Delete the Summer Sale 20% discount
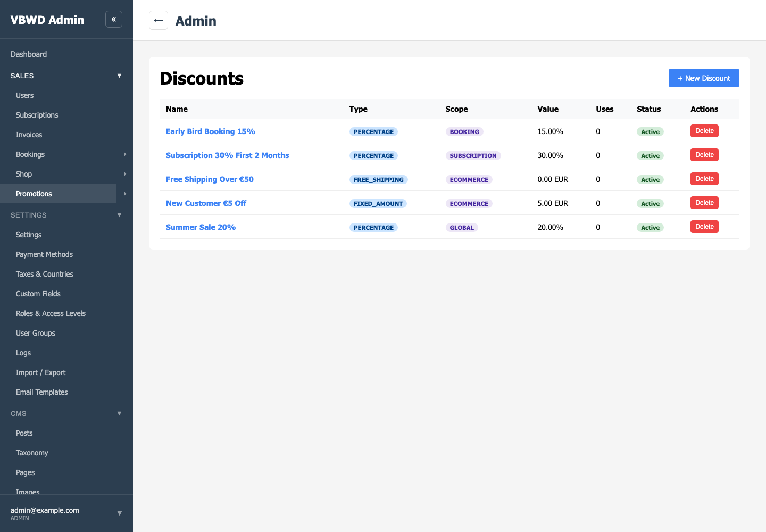The height and width of the screenshot is (532, 766). pyautogui.click(x=704, y=227)
